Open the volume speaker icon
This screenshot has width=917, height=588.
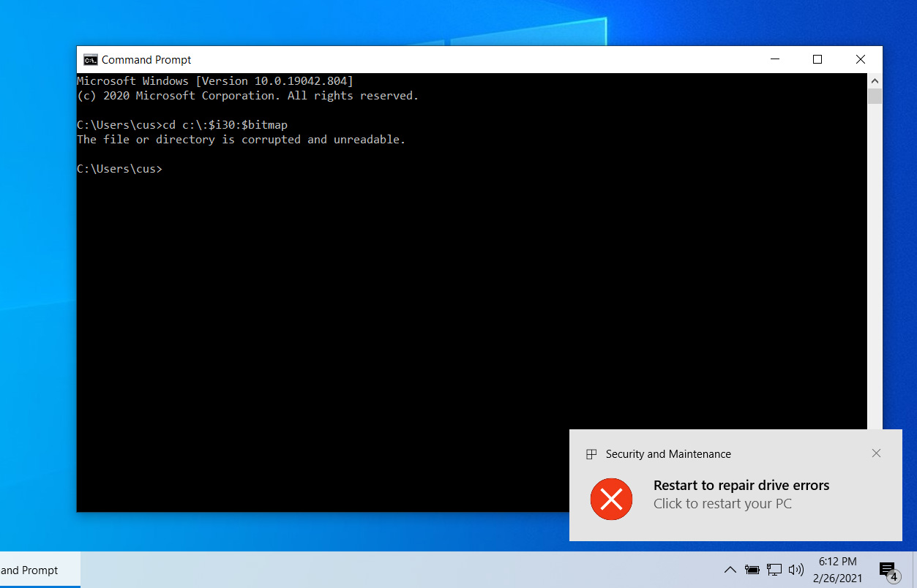tap(796, 570)
